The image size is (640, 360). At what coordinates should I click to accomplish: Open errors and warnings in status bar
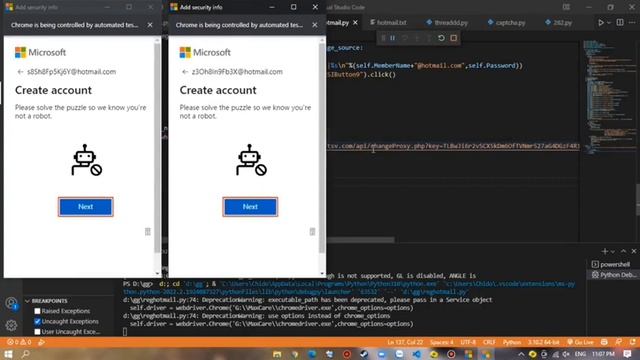tap(19, 342)
